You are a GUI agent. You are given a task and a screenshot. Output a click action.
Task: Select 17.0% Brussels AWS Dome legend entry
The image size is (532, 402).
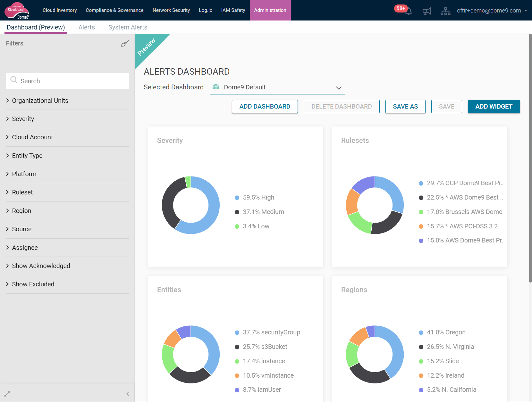(x=460, y=212)
